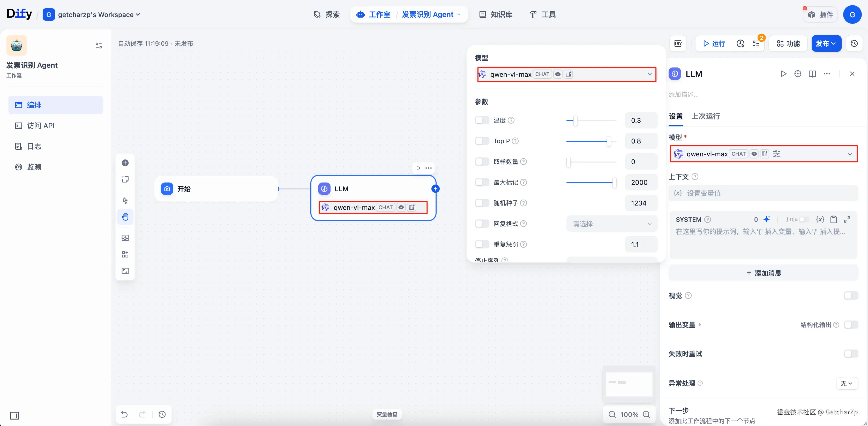The width and height of the screenshot is (868, 426).
Task: Click the prompt generator sparkle icon
Action: 767,219
